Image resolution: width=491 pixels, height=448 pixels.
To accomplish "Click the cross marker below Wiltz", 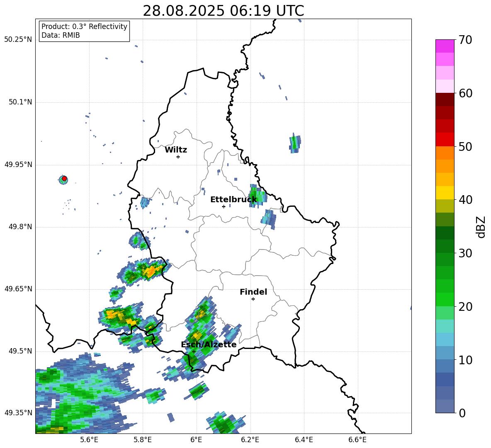I will click(178, 157).
